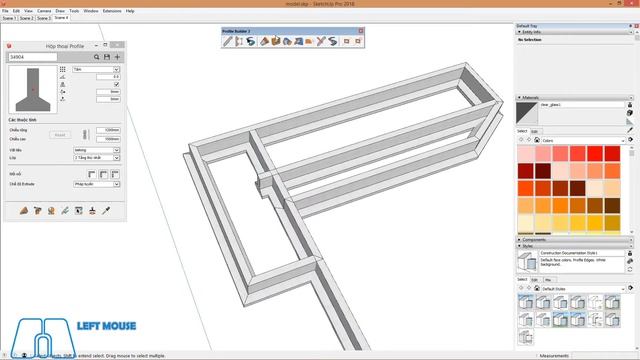Click the profile name input field
The width and height of the screenshot is (640, 360).
click(x=33, y=57)
